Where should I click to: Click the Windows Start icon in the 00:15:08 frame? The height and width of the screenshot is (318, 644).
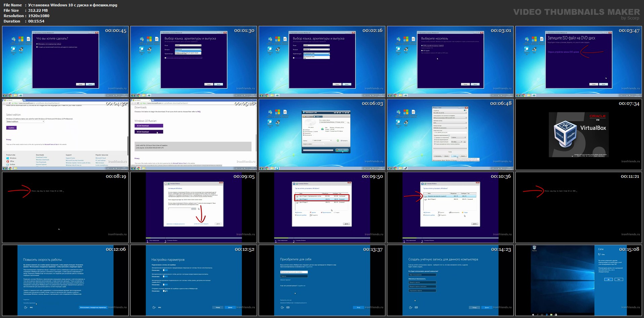click(x=533, y=315)
